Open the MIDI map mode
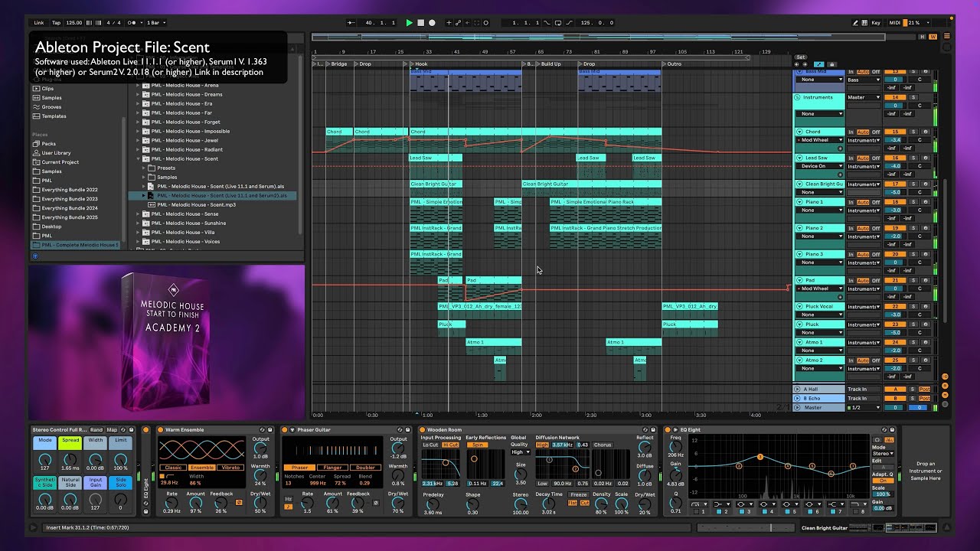The height and width of the screenshot is (551, 980). 896,23
